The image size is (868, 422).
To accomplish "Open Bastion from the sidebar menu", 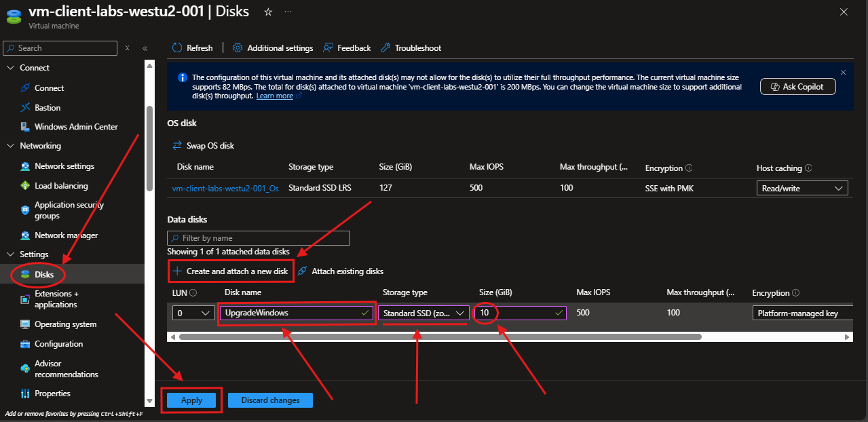I will (x=48, y=108).
